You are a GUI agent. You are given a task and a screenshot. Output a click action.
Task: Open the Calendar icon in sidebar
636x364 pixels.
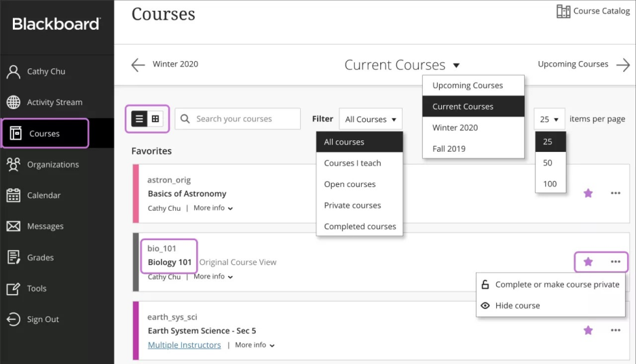tap(14, 195)
